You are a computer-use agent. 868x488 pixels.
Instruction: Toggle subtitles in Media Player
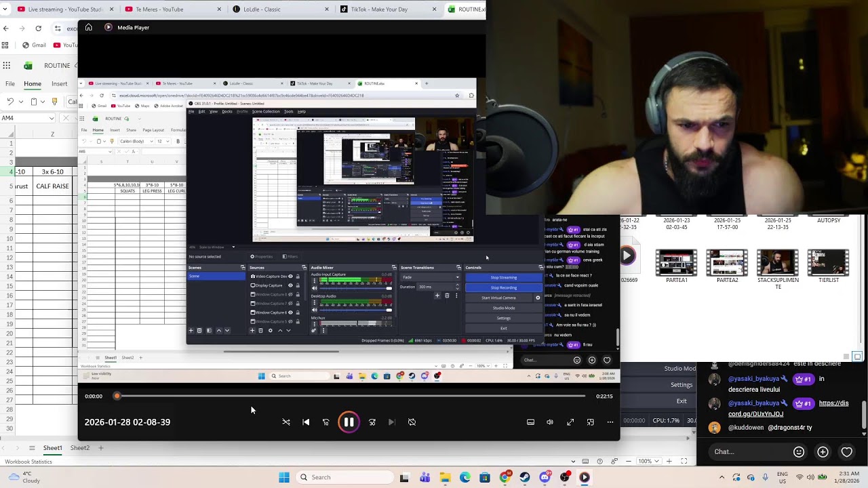(530, 422)
